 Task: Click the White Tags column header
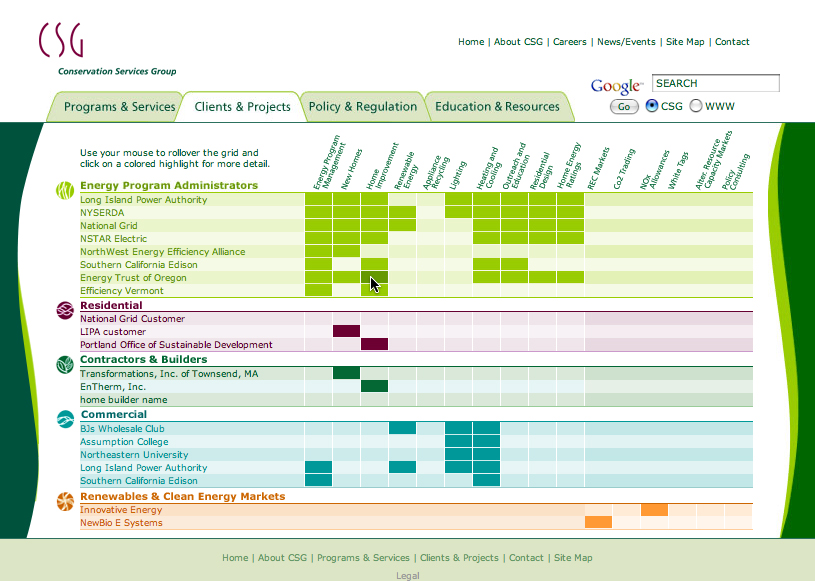[678, 170]
